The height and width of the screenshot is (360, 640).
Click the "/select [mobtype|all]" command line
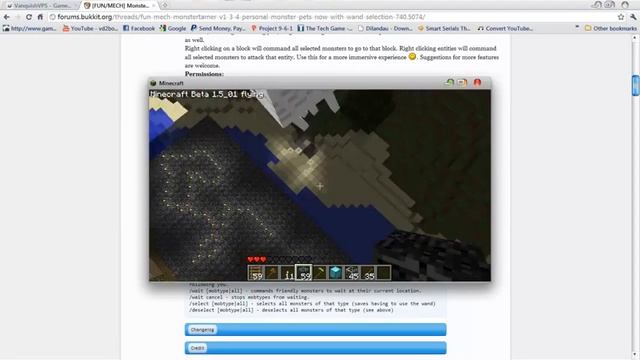coord(312,304)
